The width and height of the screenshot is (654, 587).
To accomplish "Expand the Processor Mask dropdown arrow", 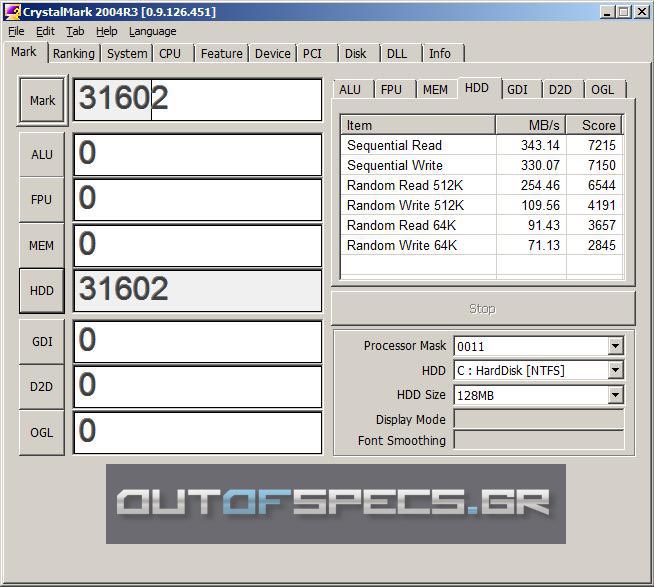I will (615, 346).
